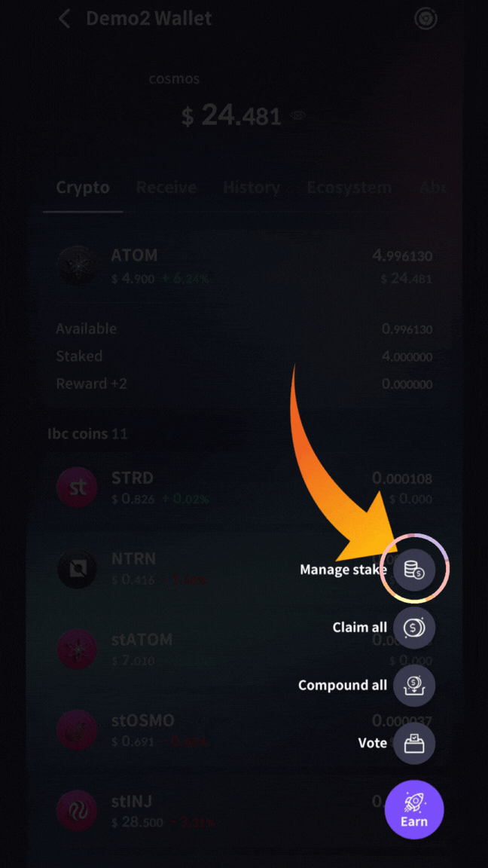Select the stATOM token entry
Viewport: 488px width, 868px height.
[244, 649]
